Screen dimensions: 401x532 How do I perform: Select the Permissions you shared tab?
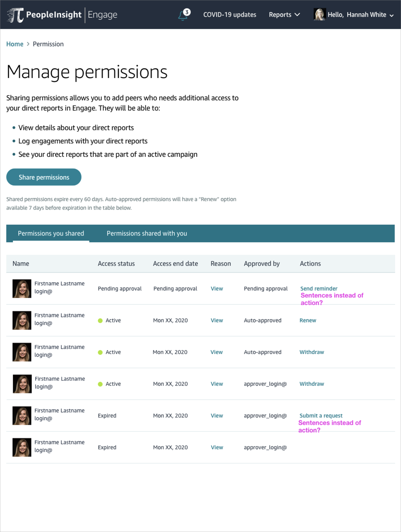tap(51, 233)
